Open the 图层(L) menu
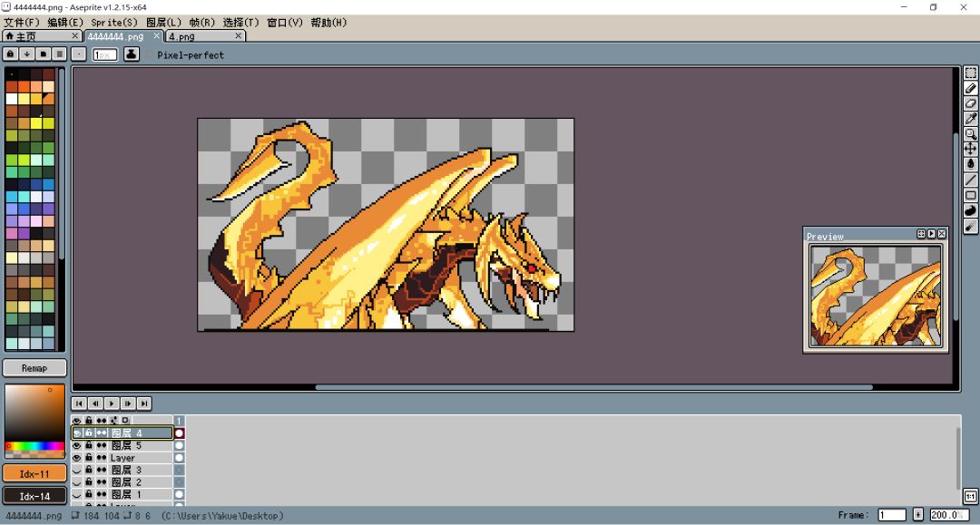 [163, 23]
